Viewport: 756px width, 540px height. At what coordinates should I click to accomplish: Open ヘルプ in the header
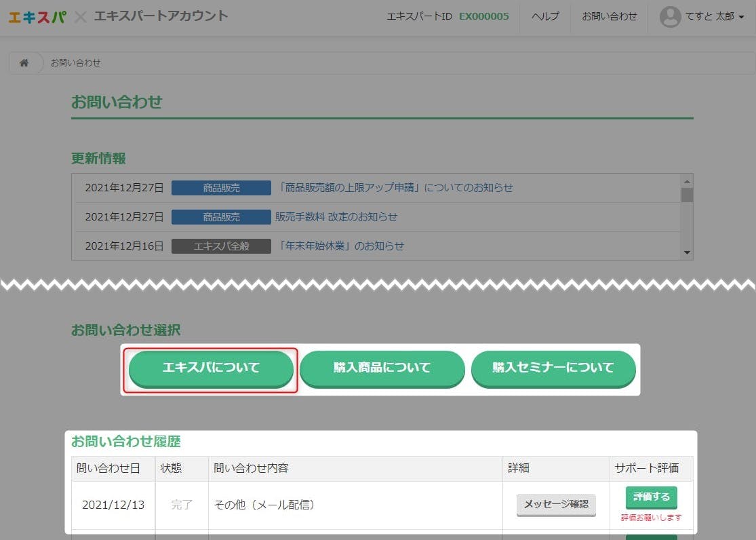[545, 16]
